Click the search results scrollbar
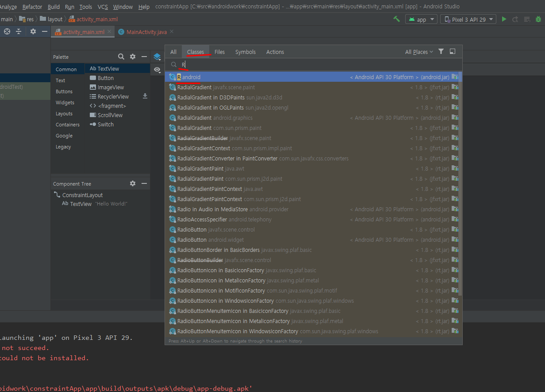 460,183
